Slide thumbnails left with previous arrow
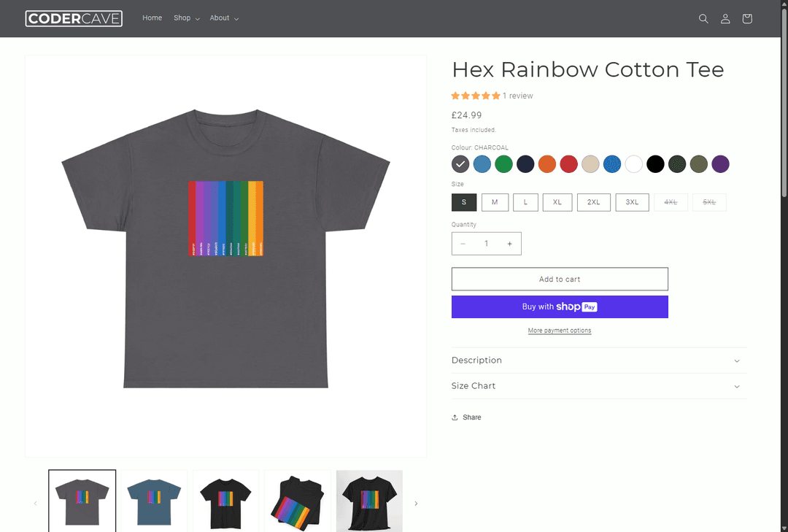This screenshot has width=788, height=532. pyautogui.click(x=35, y=504)
